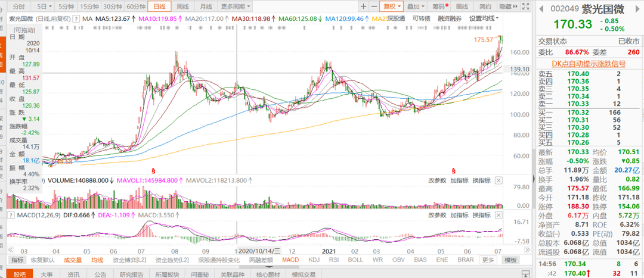This screenshot has width=644, height=278.
Task: Click the panel download icon at bottom right
Action: tap(525, 274)
